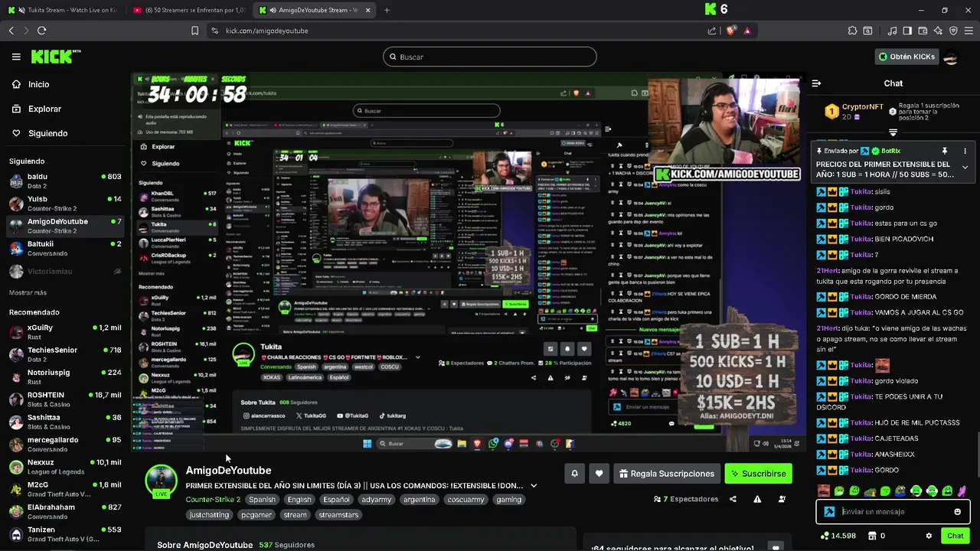Select the adyarmy tag

point(376,500)
